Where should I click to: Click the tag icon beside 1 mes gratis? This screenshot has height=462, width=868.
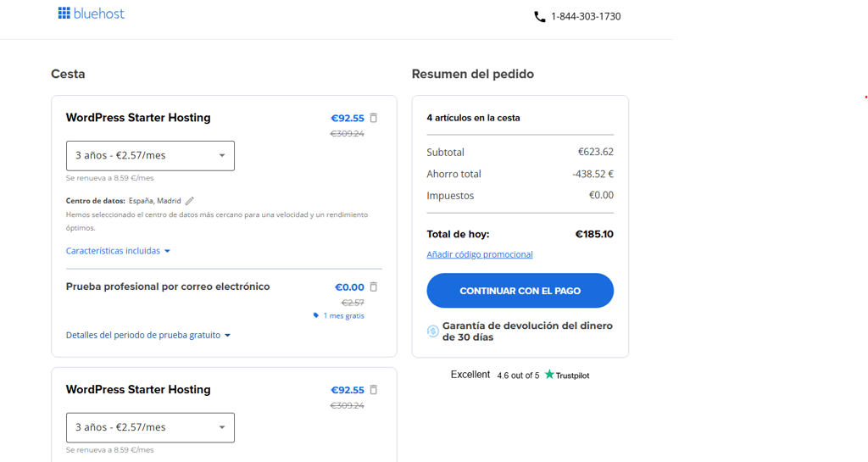[x=316, y=315]
